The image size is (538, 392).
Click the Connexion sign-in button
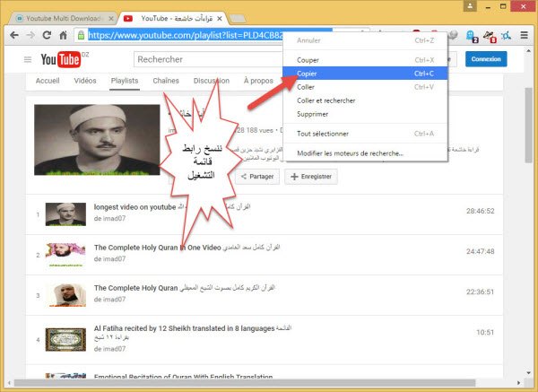point(486,59)
